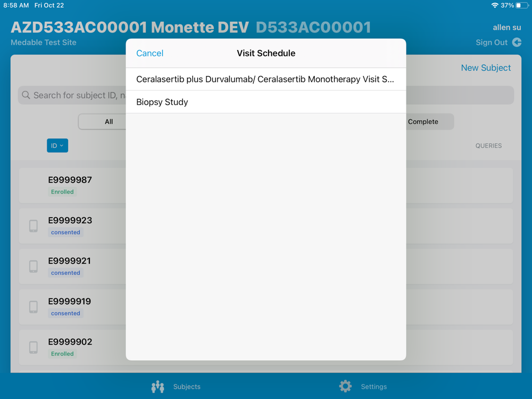Click the consented badge under E9999919
This screenshot has width=532, height=399.
tap(65, 313)
